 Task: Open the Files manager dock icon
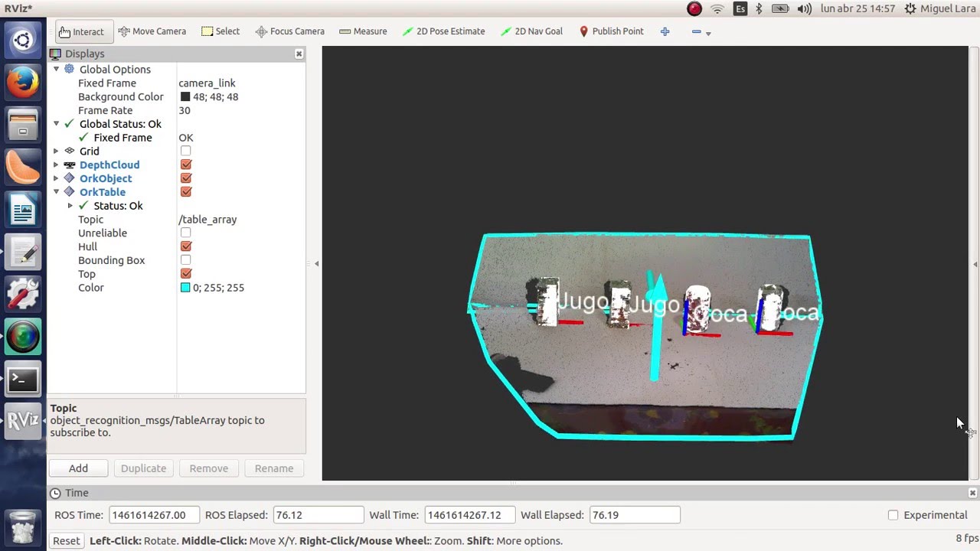coord(23,125)
